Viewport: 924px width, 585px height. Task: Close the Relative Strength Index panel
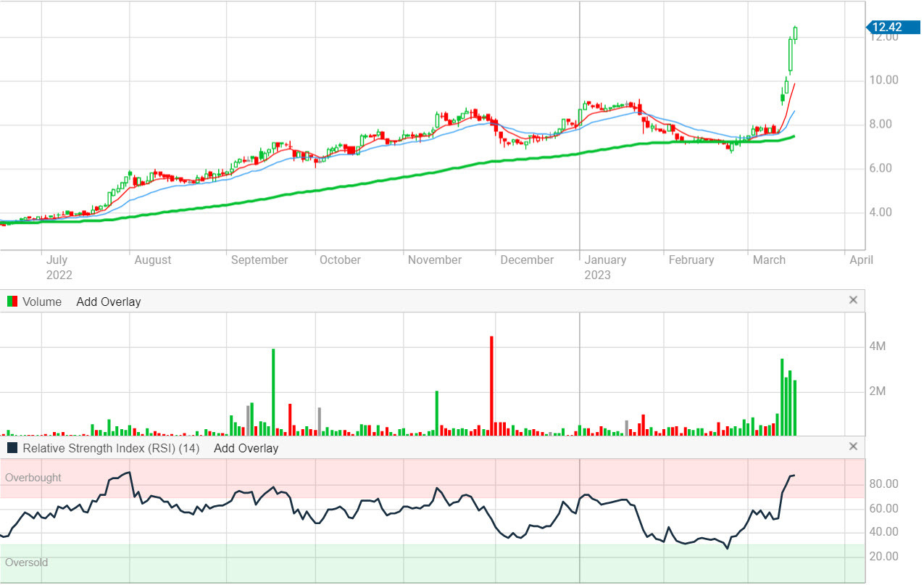click(853, 447)
